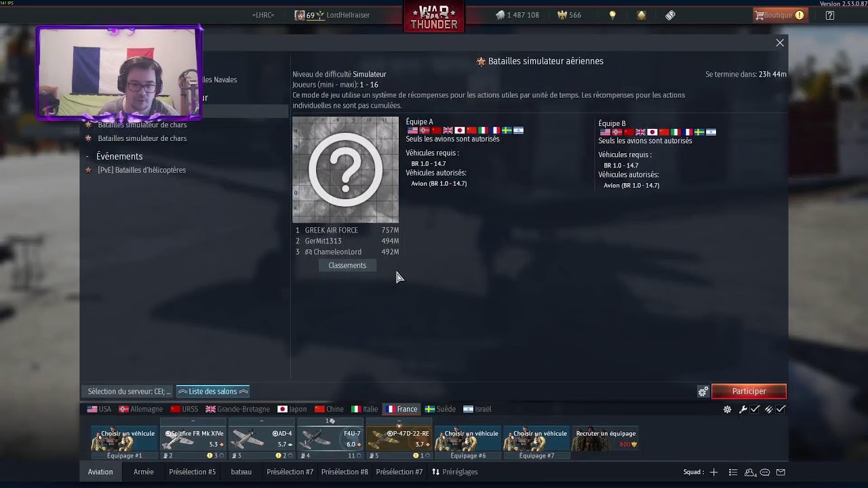Select the Grande-Bretagne nation tab
868x488 pixels.
coord(238,409)
